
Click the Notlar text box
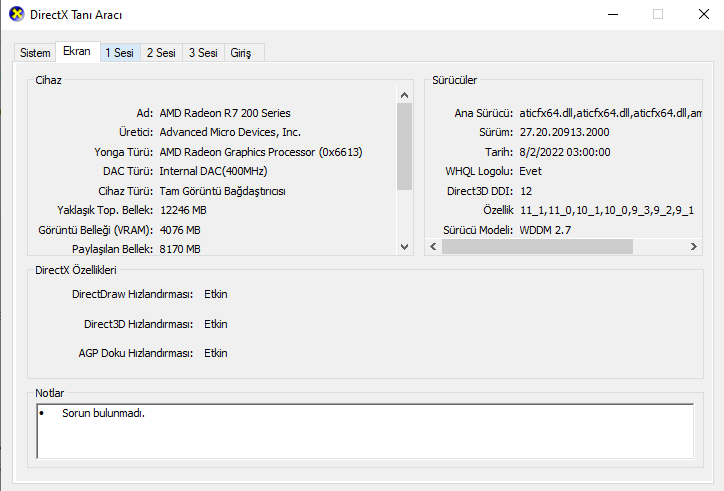click(x=365, y=431)
